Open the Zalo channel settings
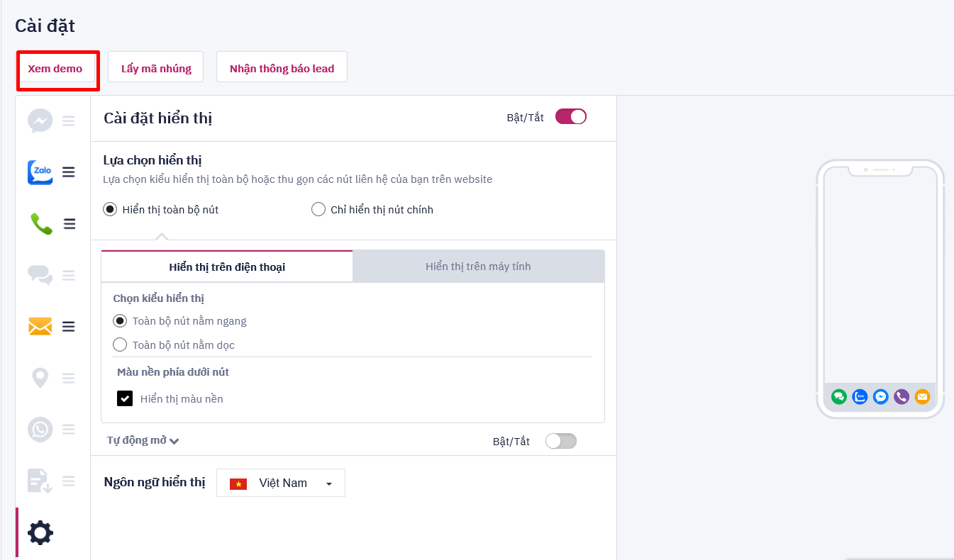Image resolution: width=954 pixels, height=560 pixels. [x=40, y=172]
